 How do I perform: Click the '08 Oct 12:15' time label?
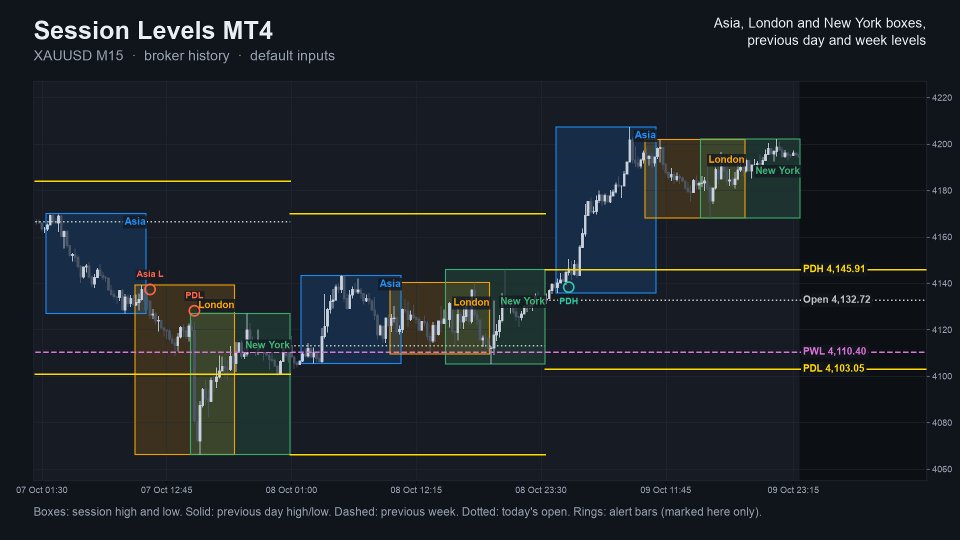pos(416,490)
